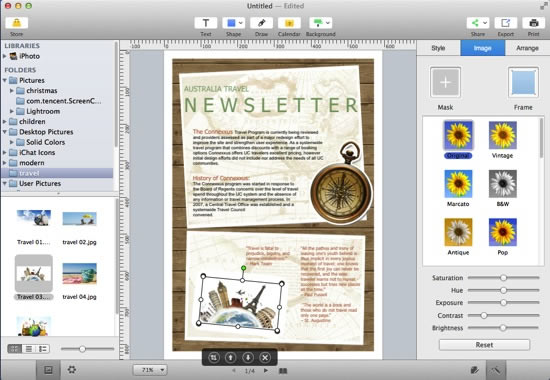
Task: Click the Export toolbar icon
Action: (x=505, y=23)
